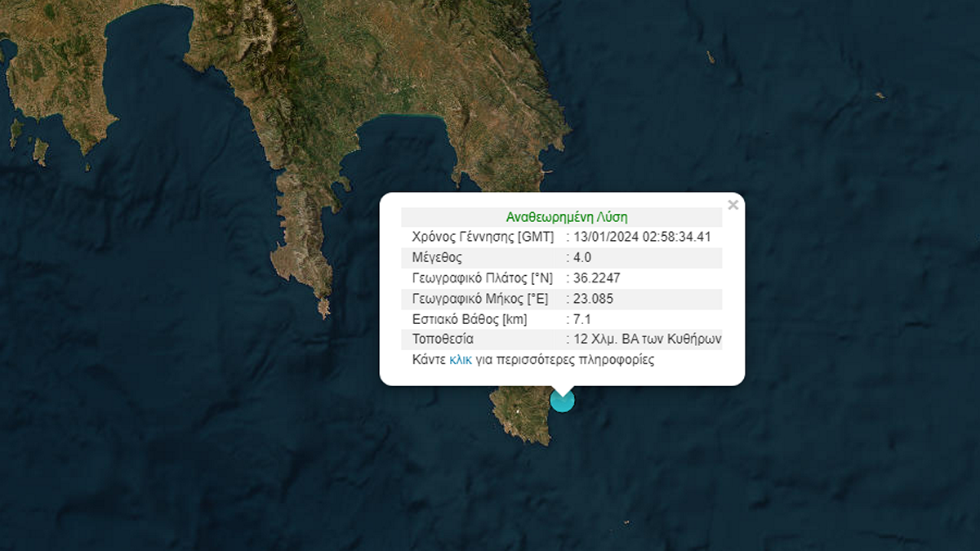Click the southern tip of Mani peninsula
The height and width of the screenshot is (551, 980).
[x=324, y=310]
